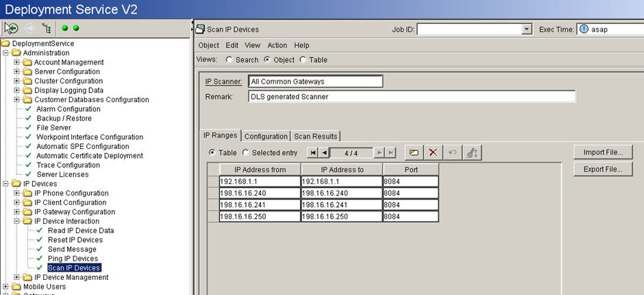Open Backup / Restore tree item

[x=64, y=119]
